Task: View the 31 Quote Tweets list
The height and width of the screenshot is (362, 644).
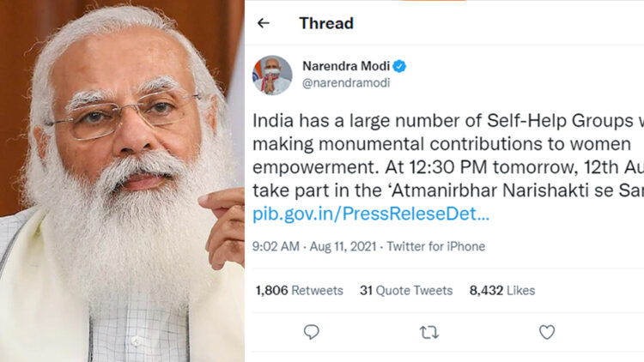Action: tap(405, 290)
